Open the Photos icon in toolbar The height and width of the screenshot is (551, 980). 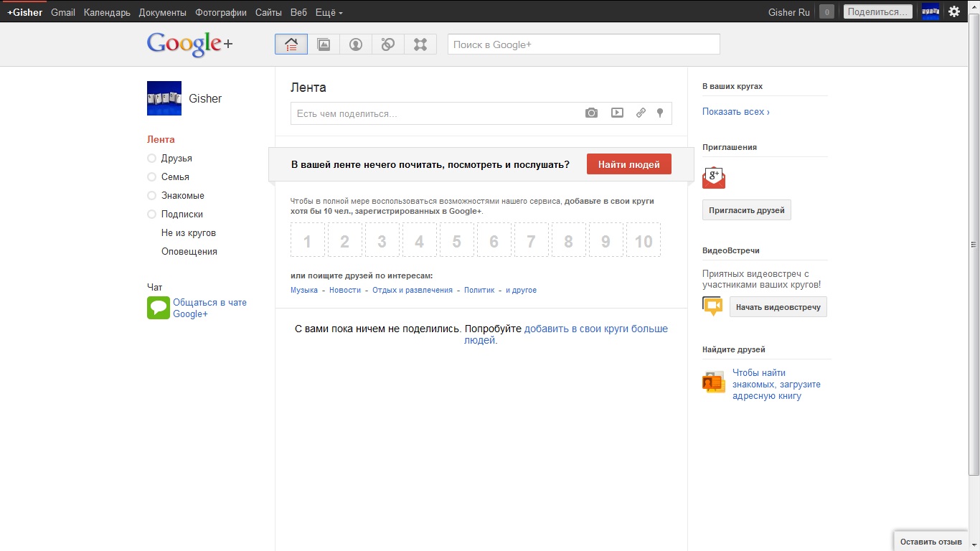coord(324,44)
